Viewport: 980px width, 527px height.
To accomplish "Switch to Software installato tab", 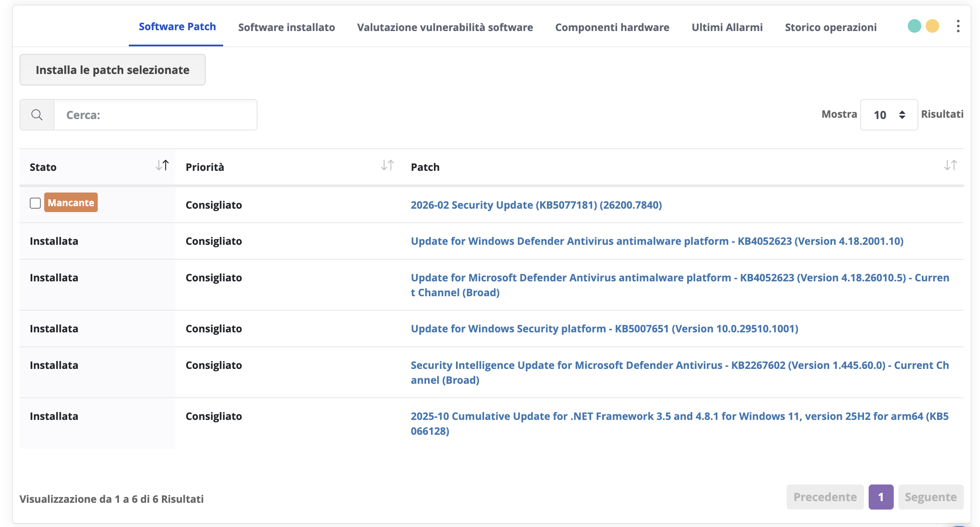I will coord(286,27).
